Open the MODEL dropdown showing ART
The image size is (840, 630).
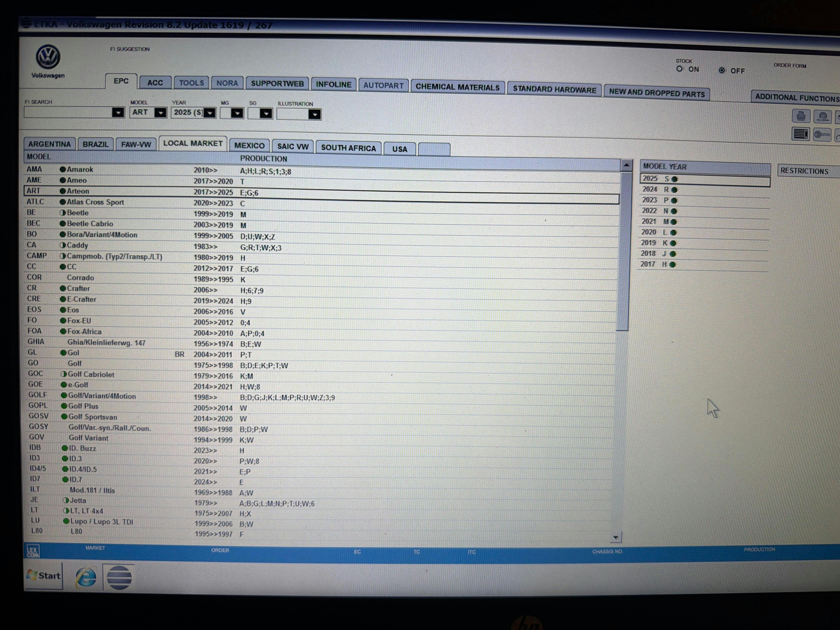pyautogui.click(x=161, y=113)
